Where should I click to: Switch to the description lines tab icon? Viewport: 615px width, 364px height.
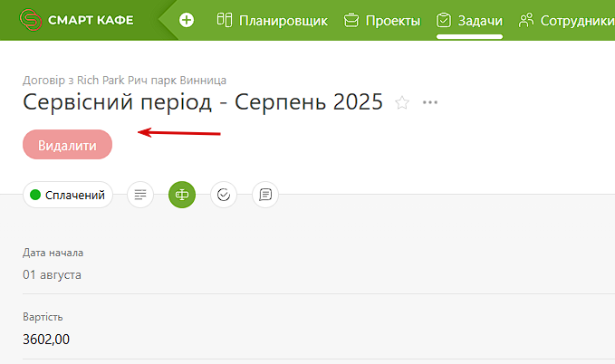pyautogui.click(x=140, y=195)
